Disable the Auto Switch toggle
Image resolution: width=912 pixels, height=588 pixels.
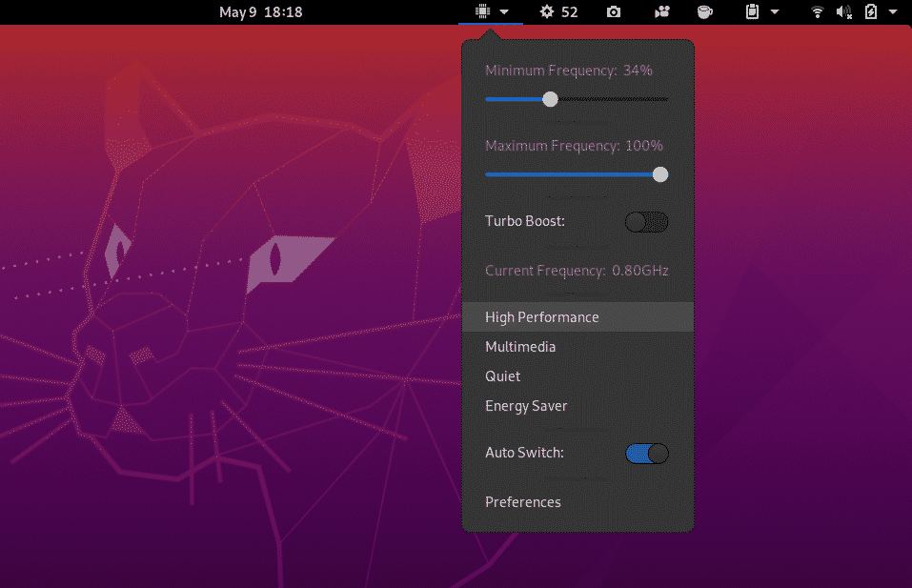point(647,453)
